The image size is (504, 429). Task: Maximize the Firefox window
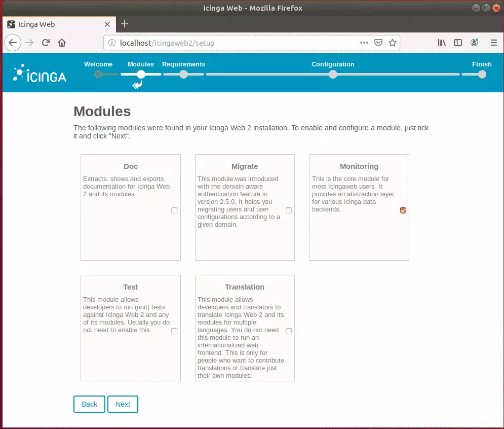click(486, 8)
